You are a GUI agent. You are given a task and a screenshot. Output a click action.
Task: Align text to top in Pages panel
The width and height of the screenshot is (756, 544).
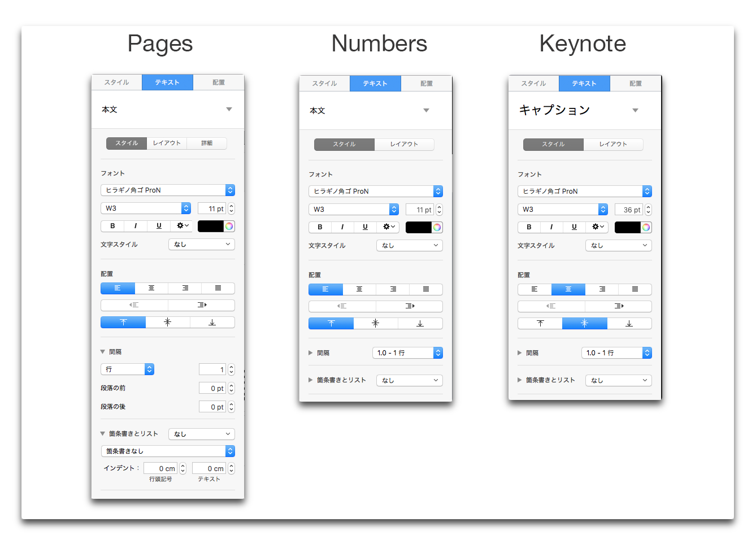(x=123, y=322)
